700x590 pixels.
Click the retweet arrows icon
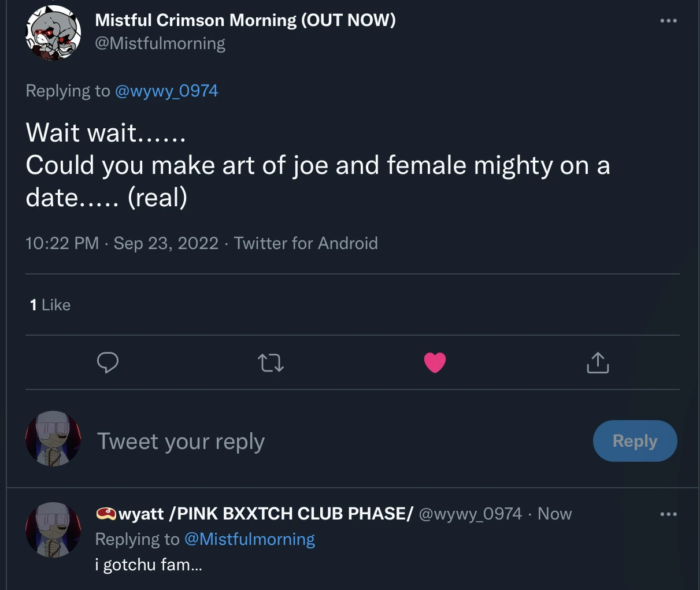tap(271, 363)
